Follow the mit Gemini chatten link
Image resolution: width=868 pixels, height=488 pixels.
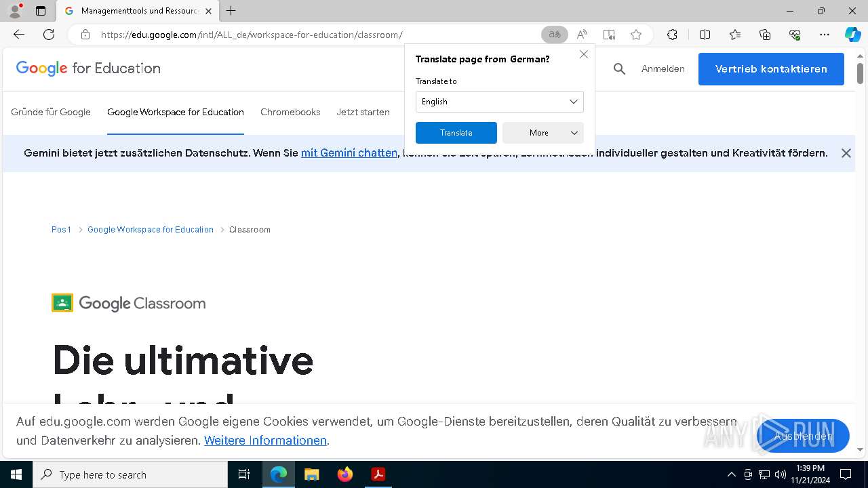point(349,153)
